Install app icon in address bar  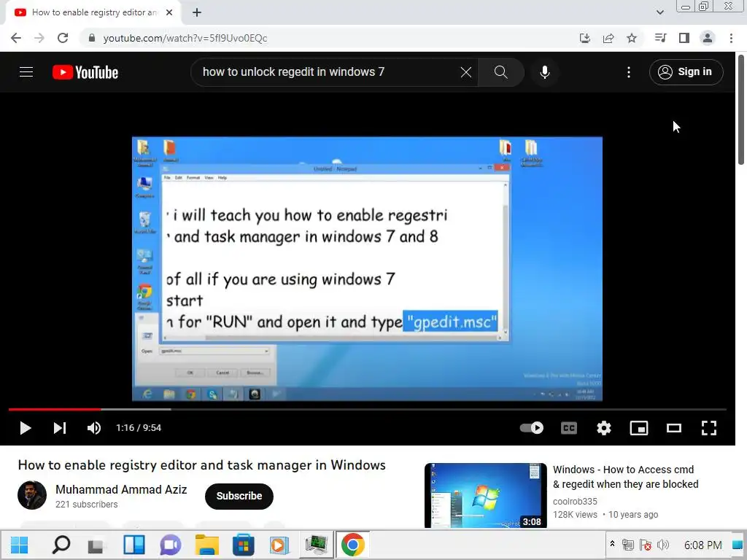(584, 38)
